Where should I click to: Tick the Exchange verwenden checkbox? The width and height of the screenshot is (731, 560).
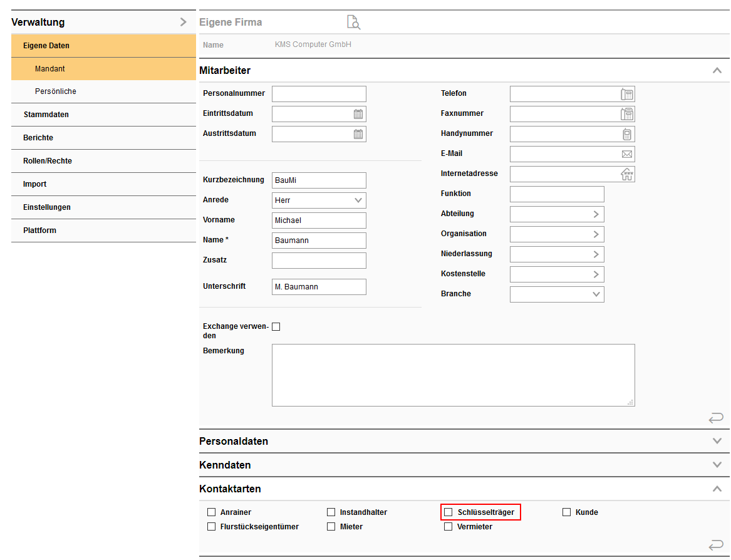tap(276, 326)
